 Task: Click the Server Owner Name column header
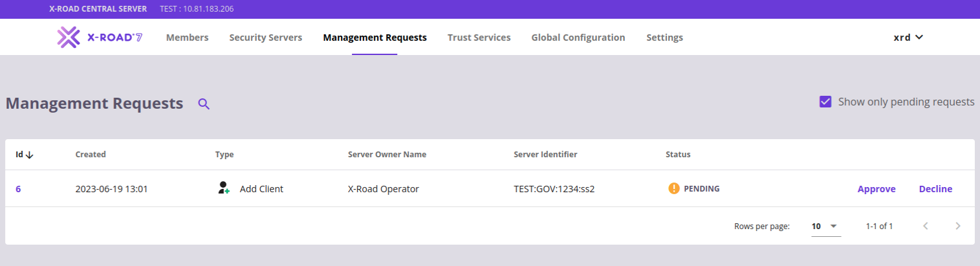[387, 155]
